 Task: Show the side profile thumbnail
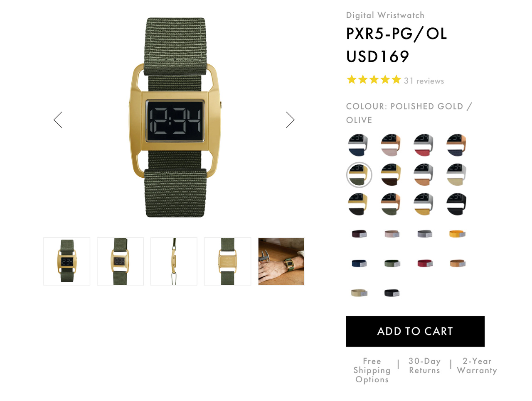(174, 262)
